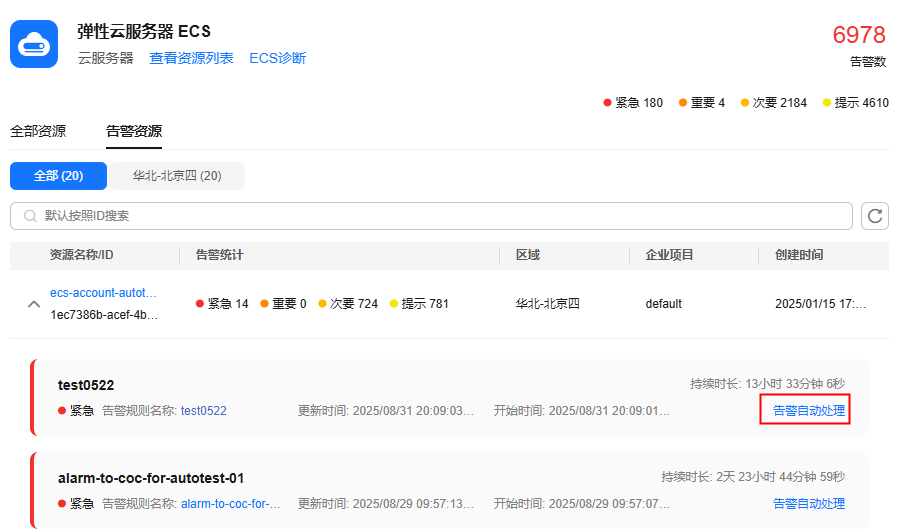Click the default enterprise project cell
Image resolution: width=898 pixels, height=532 pixels.
point(664,304)
